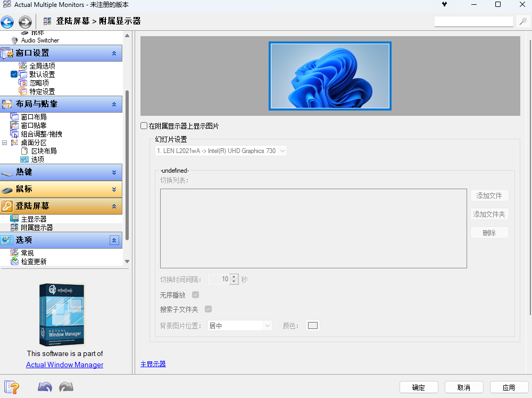Click the 确定 button
This screenshot has height=398, width=532.
tap(419, 387)
